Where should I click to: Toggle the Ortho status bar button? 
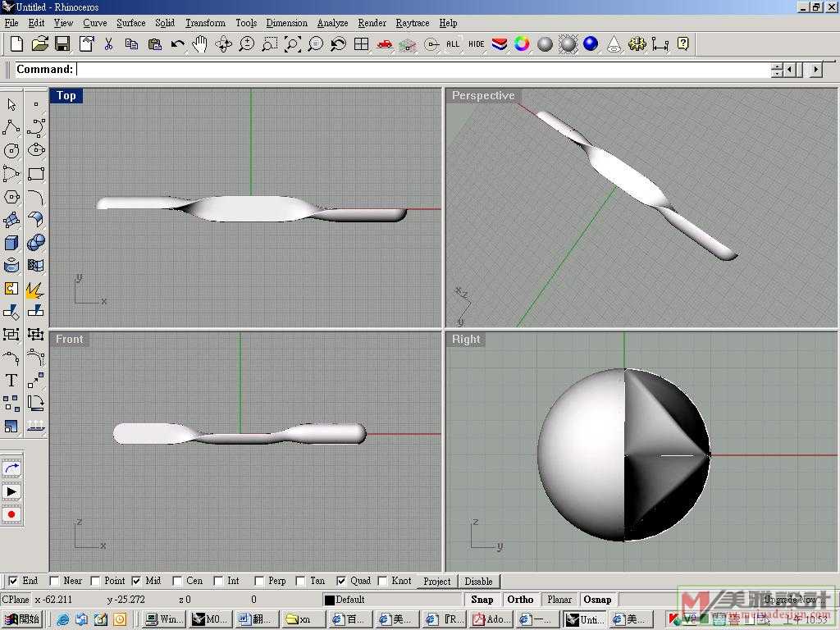click(x=520, y=600)
